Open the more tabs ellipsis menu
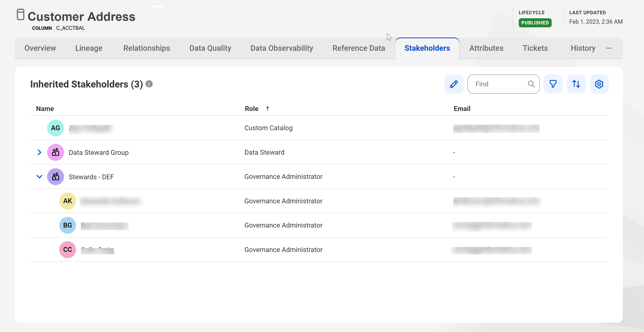The image size is (644, 332). (609, 48)
